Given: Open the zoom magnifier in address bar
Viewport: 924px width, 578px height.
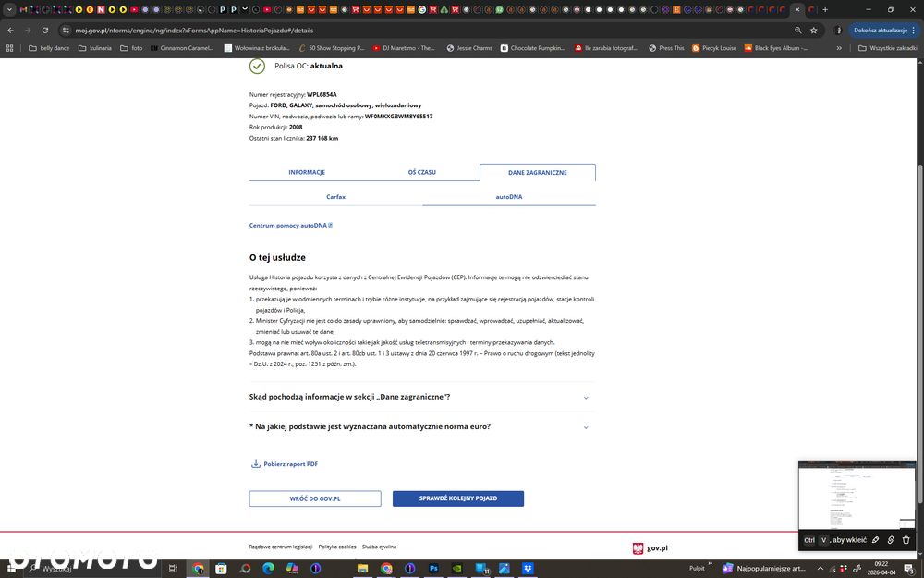Looking at the screenshot, I should [798, 31].
